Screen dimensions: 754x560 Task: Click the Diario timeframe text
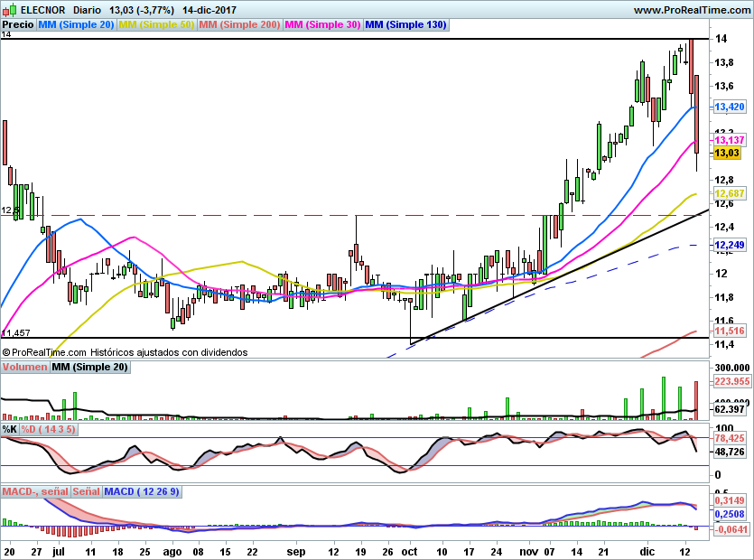click(x=87, y=10)
